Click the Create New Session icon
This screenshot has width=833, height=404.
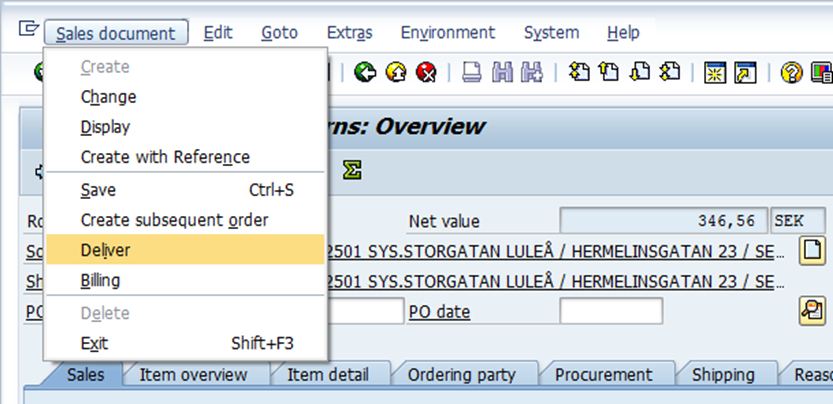coord(715,73)
